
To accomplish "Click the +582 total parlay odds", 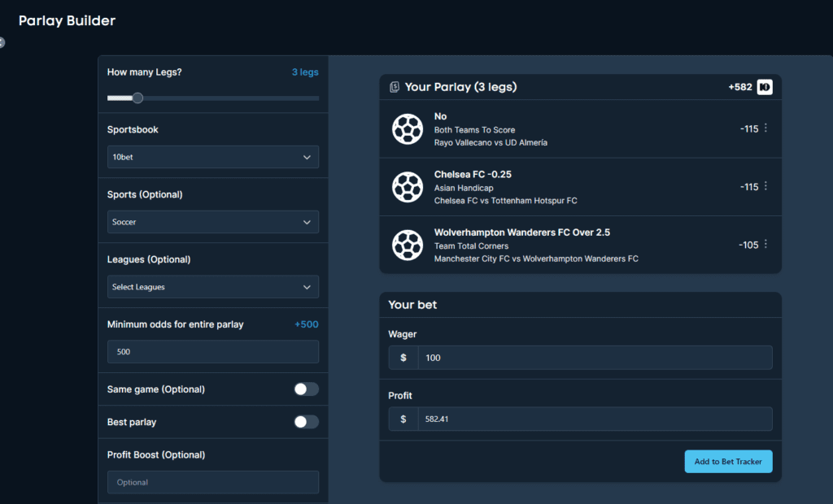I will pyautogui.click(x=740, y=87).
